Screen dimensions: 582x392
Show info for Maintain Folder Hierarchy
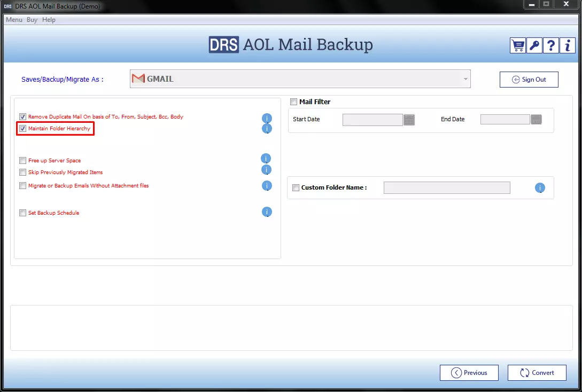(267, 128)
